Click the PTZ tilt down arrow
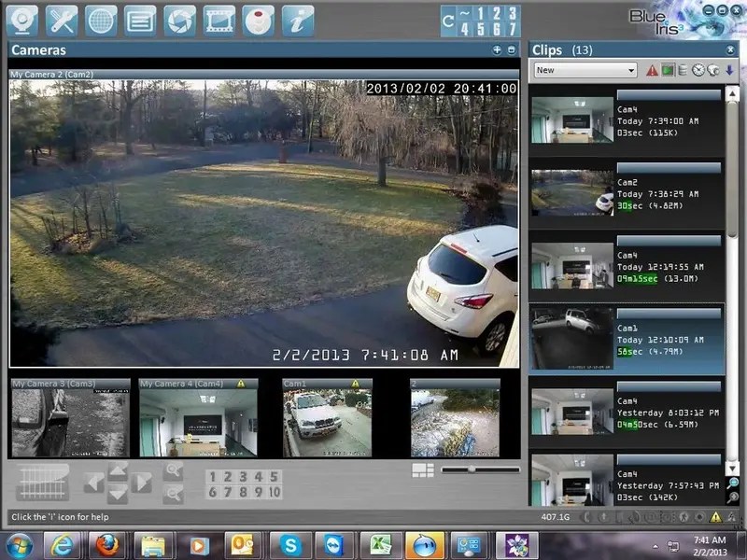747x560 pixels. tap(118, 495)
